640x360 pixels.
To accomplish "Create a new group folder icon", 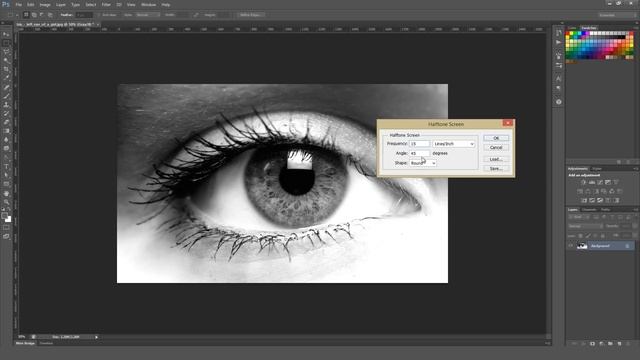I will (x=610, y=344).
